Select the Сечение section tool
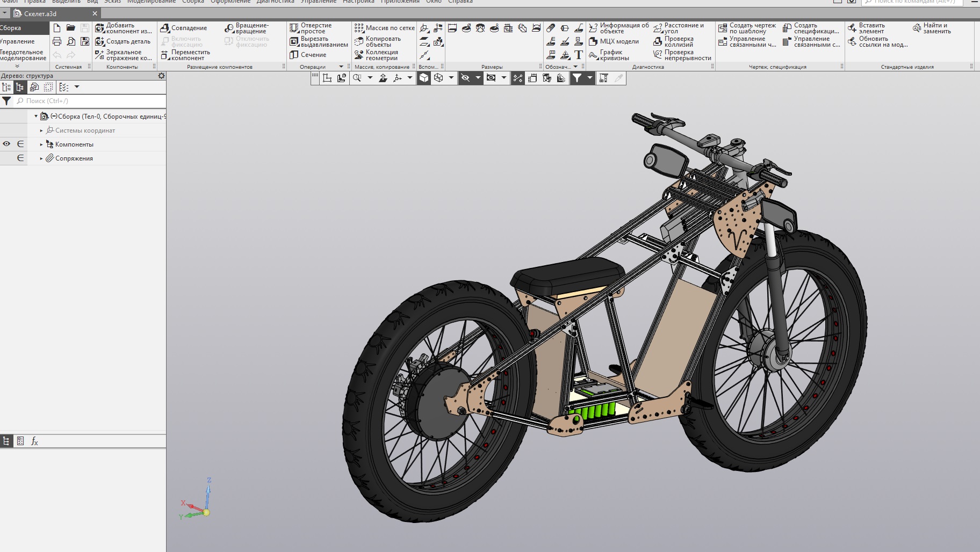The height and width of the screenshot is (552, 980). 308,55
